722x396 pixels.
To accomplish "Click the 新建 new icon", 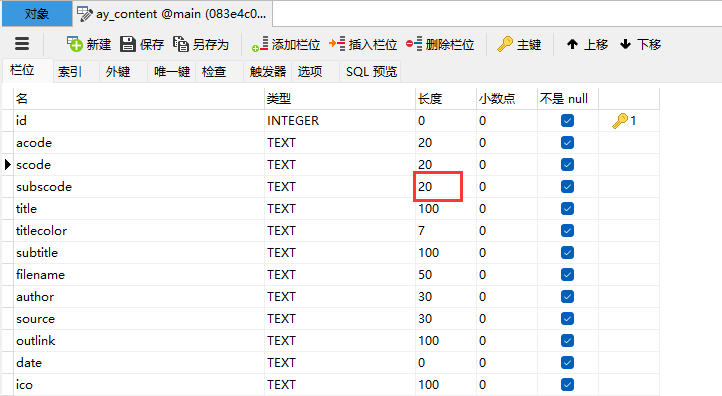I will point(74,44).
